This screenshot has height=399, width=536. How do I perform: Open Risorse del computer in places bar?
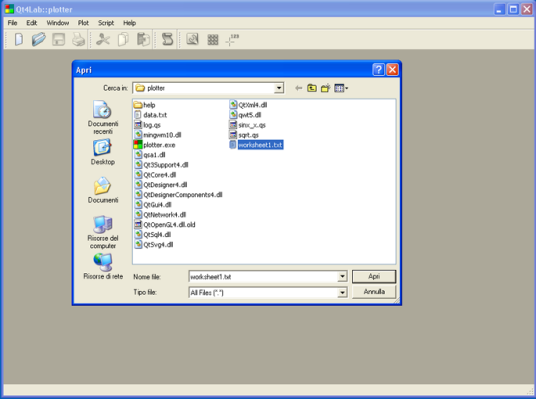[103, 232]
